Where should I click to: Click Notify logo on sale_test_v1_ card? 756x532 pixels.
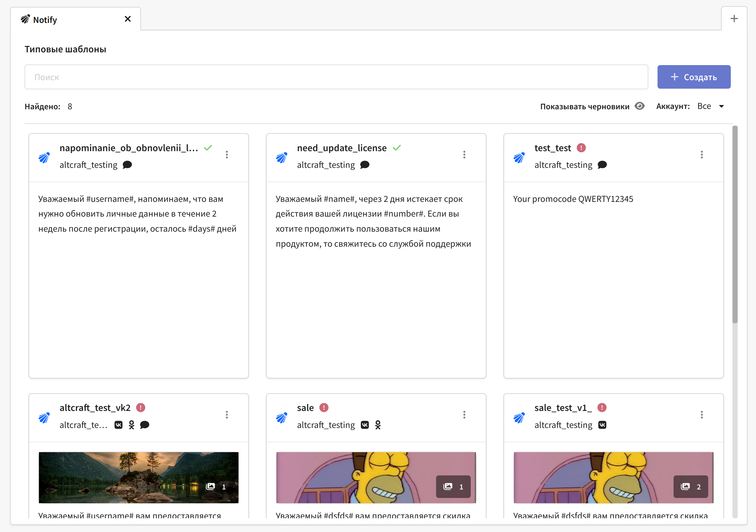519,418
